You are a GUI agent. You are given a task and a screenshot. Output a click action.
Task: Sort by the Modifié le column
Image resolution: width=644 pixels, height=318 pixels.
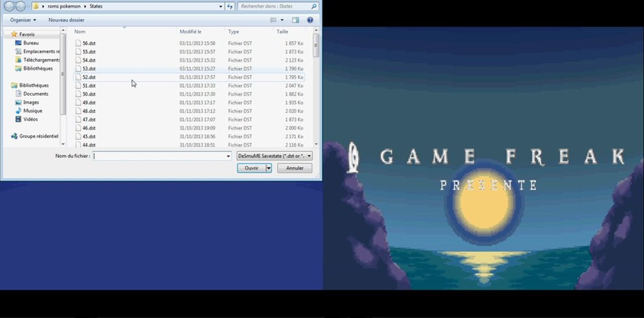191,31
